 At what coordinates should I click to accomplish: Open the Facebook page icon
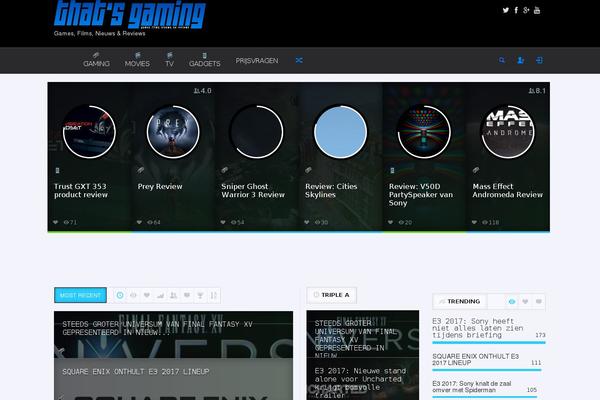516,10
